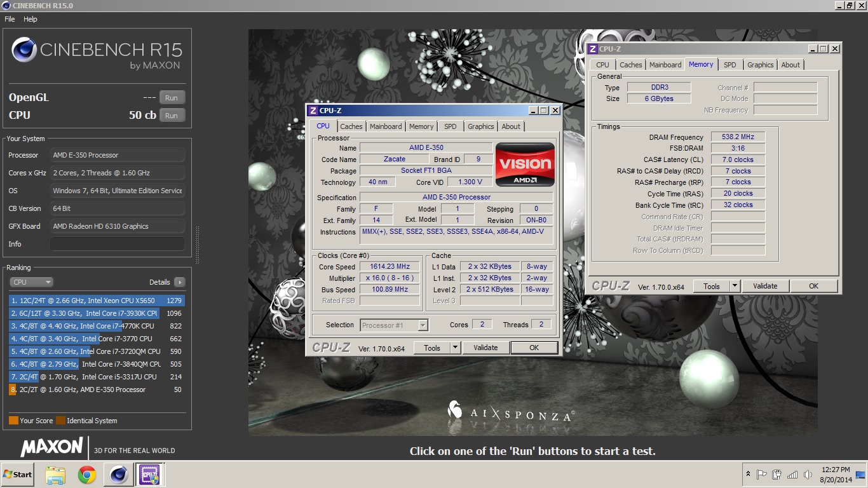Open the File menu in Cinebench

(10, 19)
